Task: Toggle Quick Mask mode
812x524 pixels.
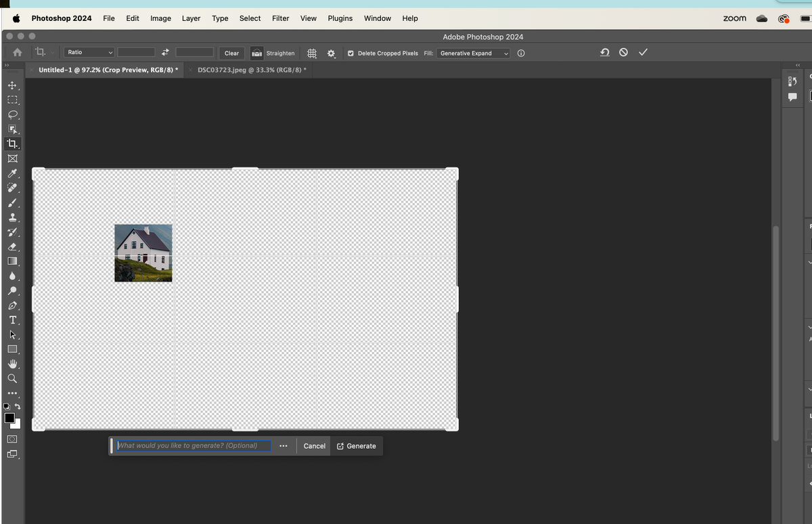Action: click(12, 439)
